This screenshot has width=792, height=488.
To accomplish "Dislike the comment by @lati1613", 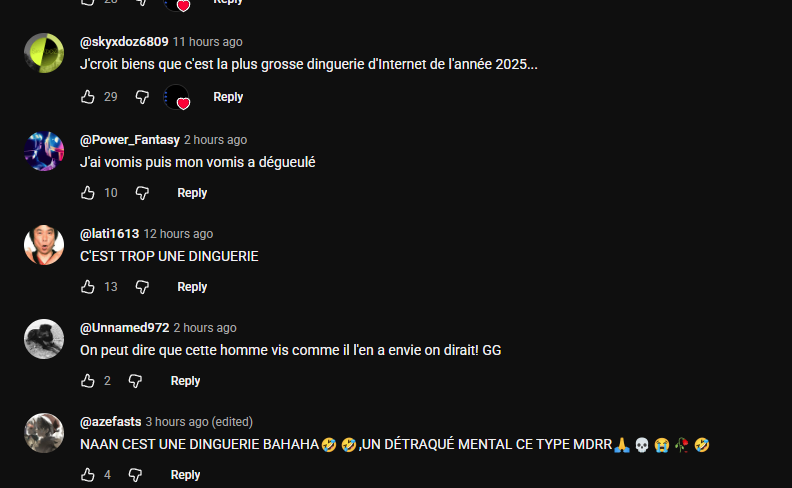I will tap(142, 287).
